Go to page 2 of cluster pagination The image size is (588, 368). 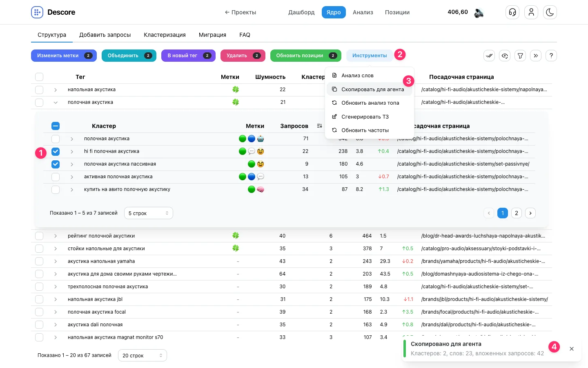(x=517, y=213)
